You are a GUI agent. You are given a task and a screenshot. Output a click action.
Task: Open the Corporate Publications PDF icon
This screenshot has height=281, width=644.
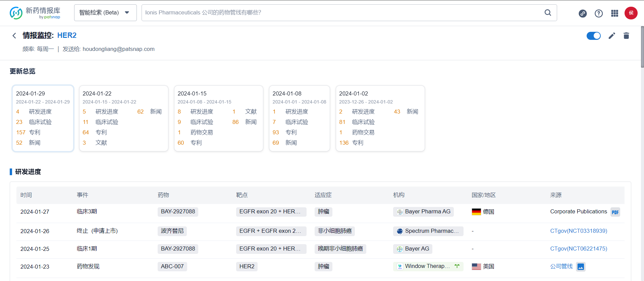pyautogui.click(x=615, y=212)
